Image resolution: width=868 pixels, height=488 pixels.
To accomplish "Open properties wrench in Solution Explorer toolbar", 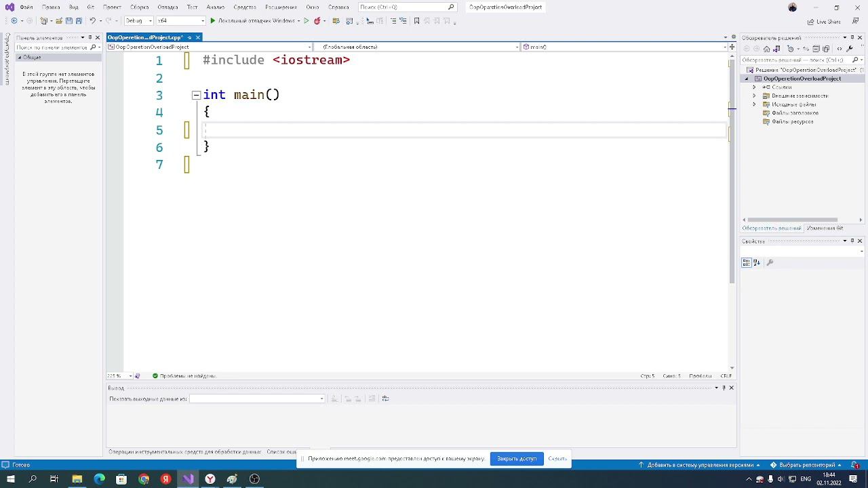I will tap(850, 49).
